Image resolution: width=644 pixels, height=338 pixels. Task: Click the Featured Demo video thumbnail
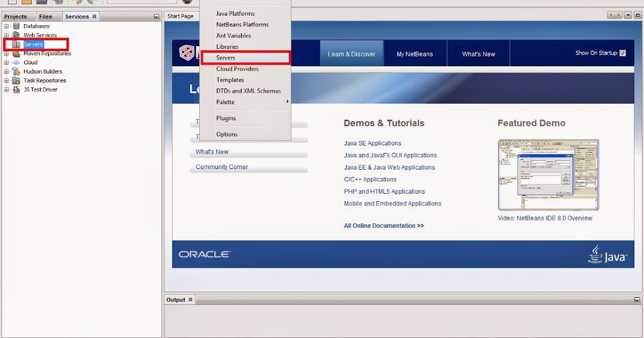pyautogui.click(x=548, y=175)
